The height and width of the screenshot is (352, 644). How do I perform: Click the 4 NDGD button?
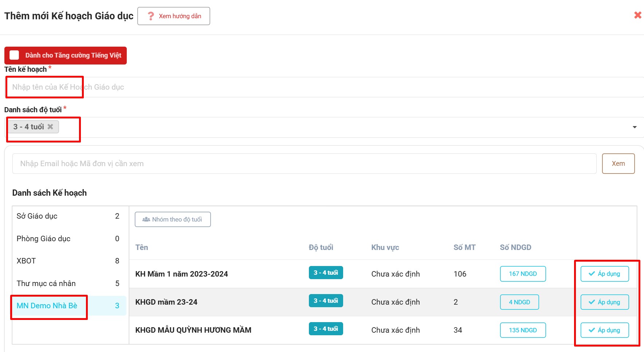519,302
